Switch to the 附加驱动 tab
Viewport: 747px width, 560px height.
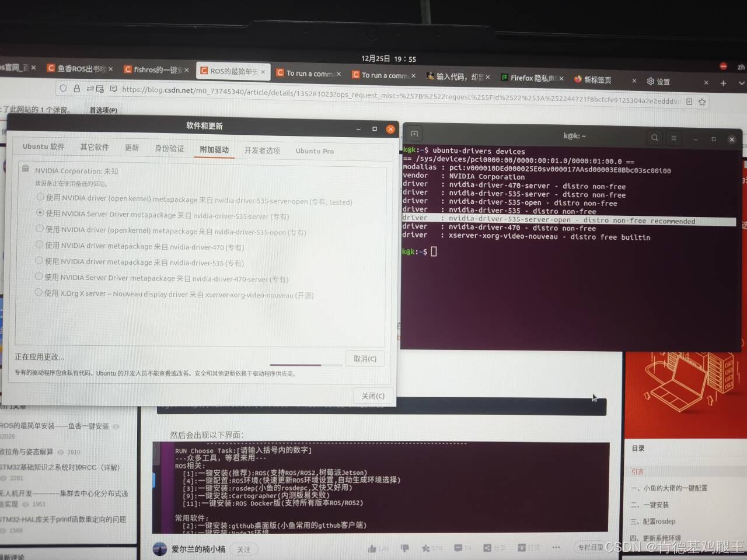214,149
